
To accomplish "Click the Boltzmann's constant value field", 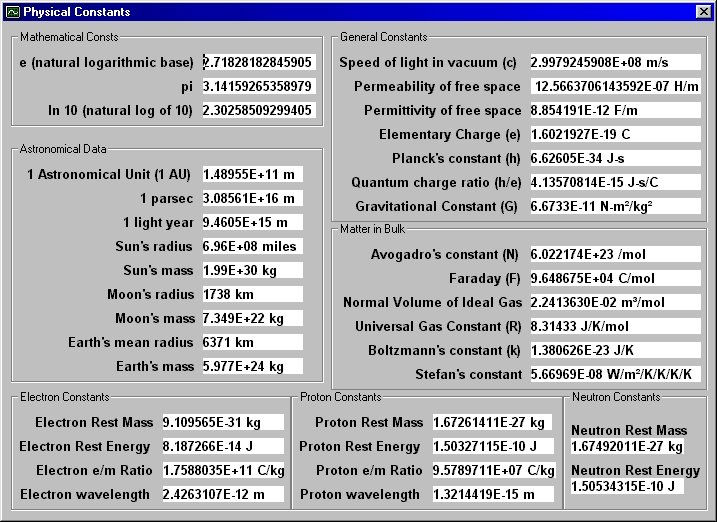I will 615,350.
